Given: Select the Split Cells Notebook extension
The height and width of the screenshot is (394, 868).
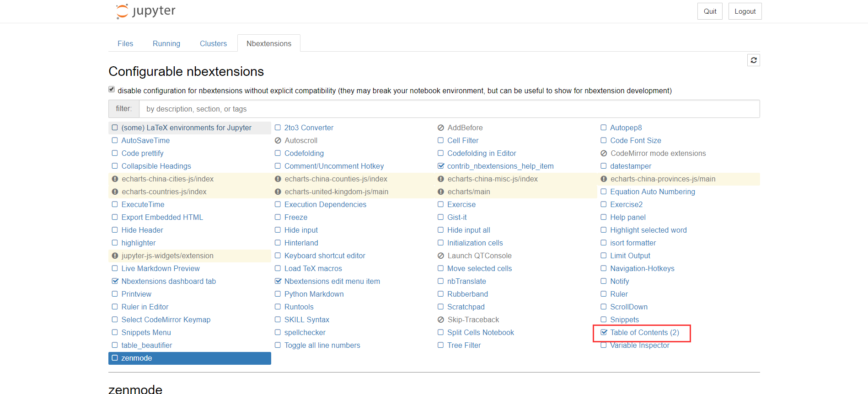Looking at the screenshot, I should (481, 333).
